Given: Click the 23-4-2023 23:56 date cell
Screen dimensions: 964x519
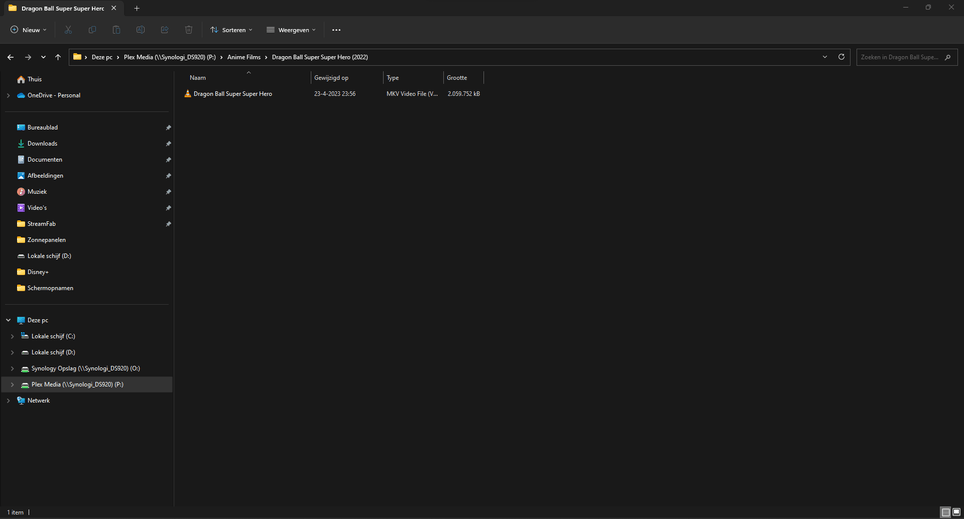Looking at the screenshot, I should (334, 94).
